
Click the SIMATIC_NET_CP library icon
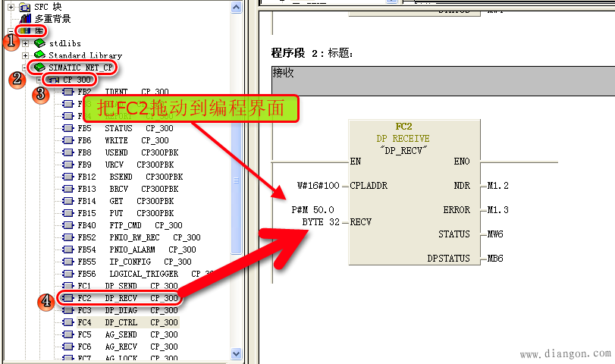(39, 67)
